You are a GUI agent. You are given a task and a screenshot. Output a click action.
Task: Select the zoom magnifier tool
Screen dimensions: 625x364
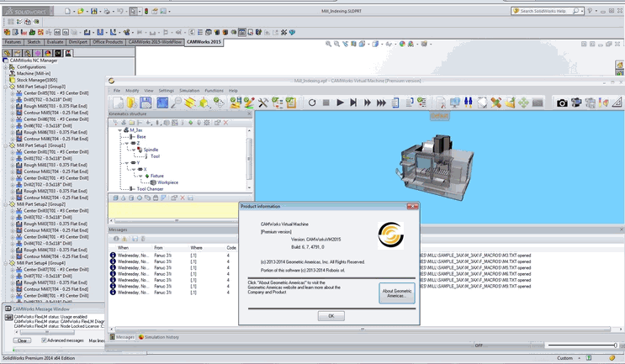click(177, 103)
